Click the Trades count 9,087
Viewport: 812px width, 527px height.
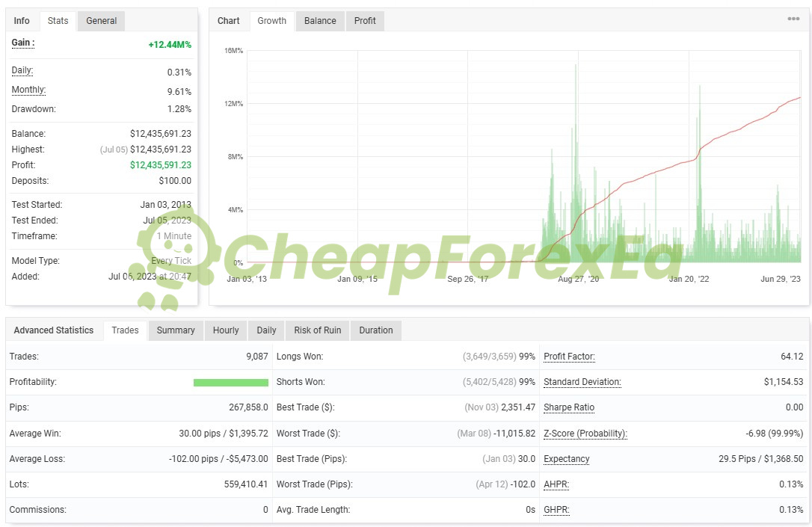pos(257,356)
